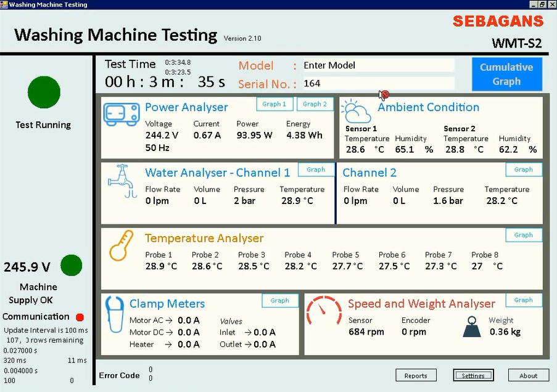Click the green Test Running indicator
Image resolution: width=557 pixels, height=392 pixels.
point(44,92)
